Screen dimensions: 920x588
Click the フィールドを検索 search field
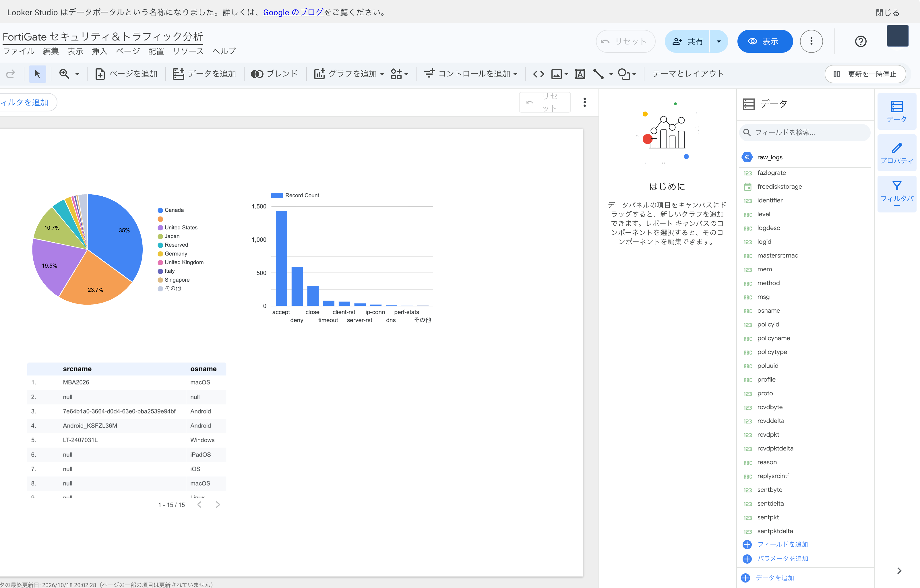(805, 132)
